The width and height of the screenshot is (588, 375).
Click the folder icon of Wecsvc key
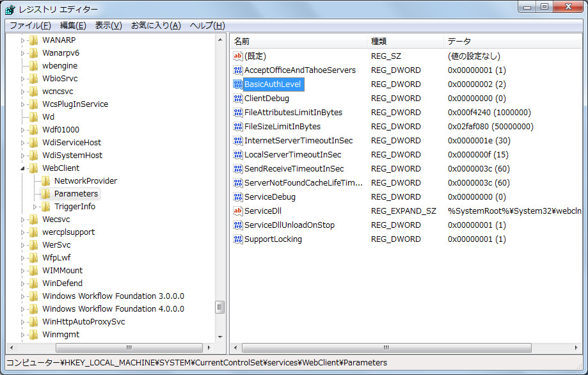34,219
